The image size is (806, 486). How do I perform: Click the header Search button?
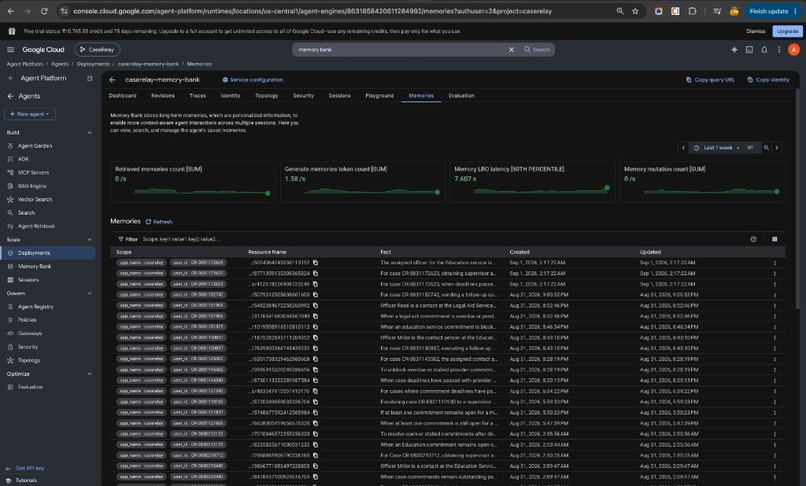tap(537, 49)
